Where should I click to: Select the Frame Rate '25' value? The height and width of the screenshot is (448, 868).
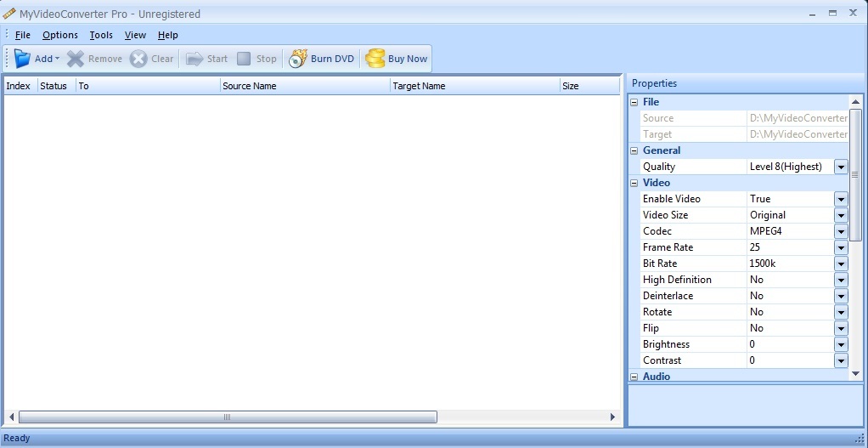click(x=755, y=247)
